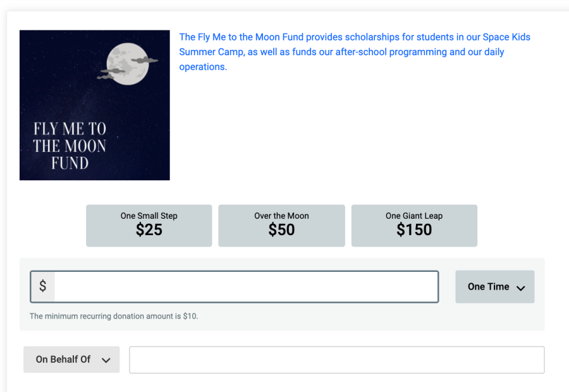569x392 pixels.
Task: Click the "FLY ME TO THE MOON FUND" title text
Action: (x=70, y=146)
